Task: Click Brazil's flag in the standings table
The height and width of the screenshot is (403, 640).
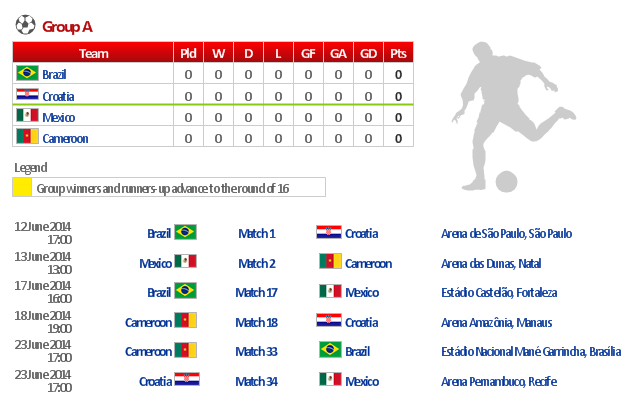Action: pos(27,73)
